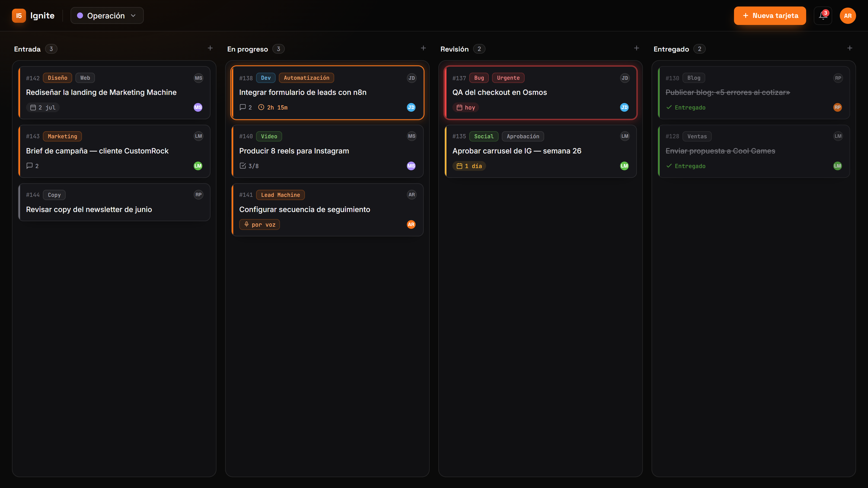Click the card number #141
Screen dimensions: 868x488
pyautogui.click(x=246, y=195)
